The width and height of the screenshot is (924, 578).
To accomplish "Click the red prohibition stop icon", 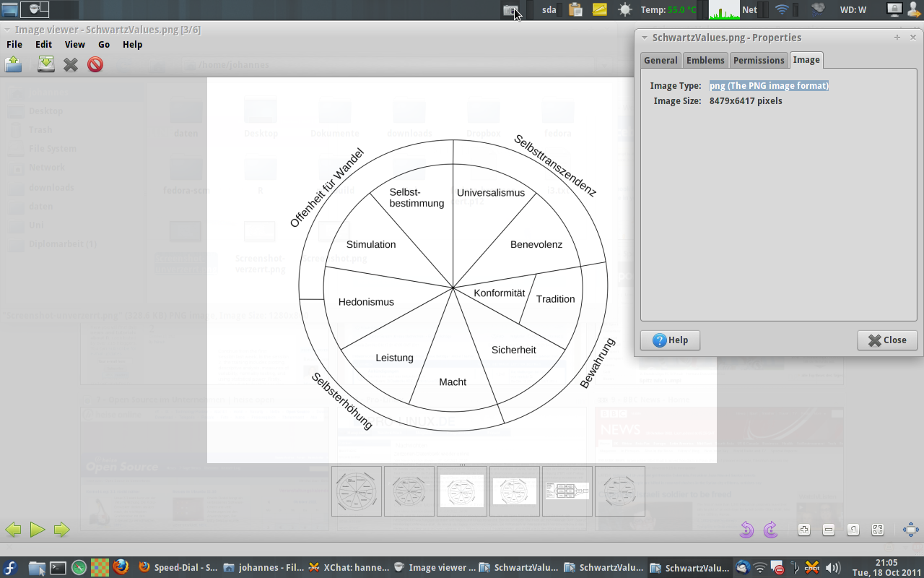I will (95, 65).
